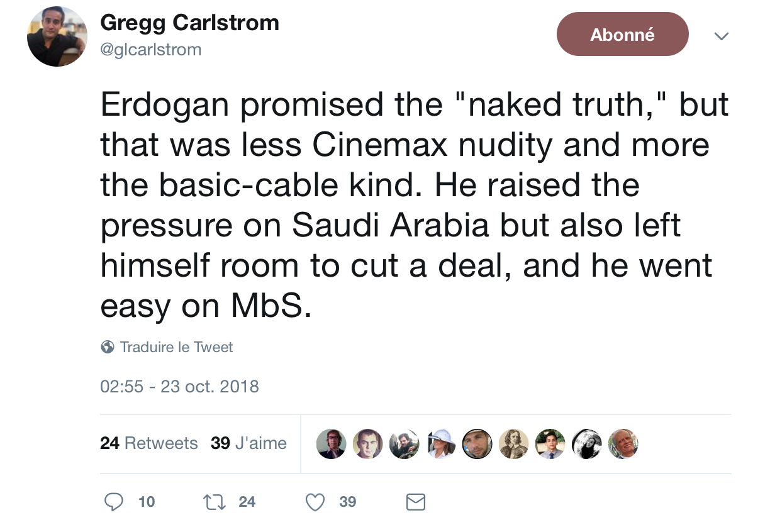Visit the @glcarlstrom handle
This screenshot has width=770, height=532.
click(151, 50)
